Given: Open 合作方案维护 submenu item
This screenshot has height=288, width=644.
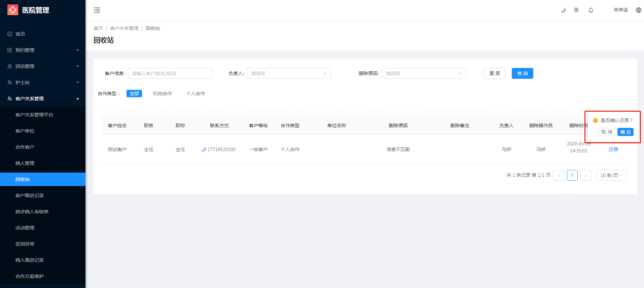Looking at the screenshot, I should (43, 276).
